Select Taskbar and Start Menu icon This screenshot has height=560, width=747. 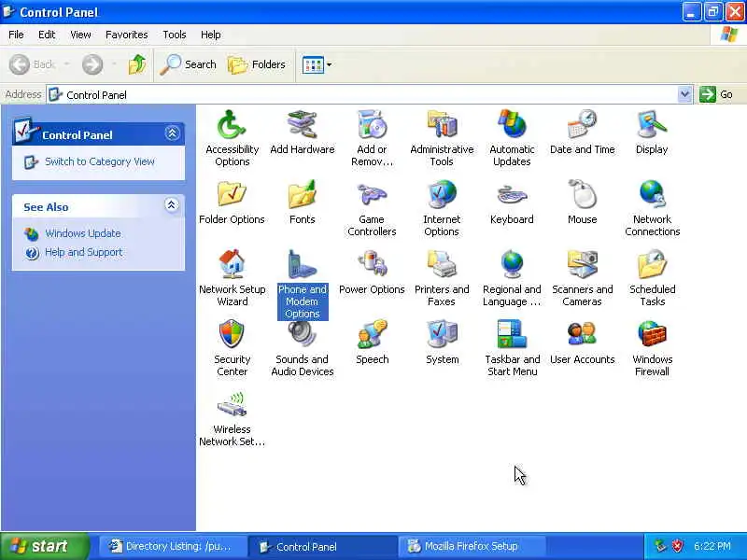coord(512,348)
